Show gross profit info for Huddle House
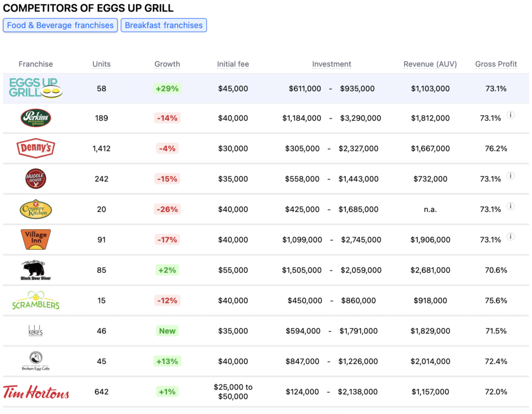532x414 pixels. [x=511, y=176]
